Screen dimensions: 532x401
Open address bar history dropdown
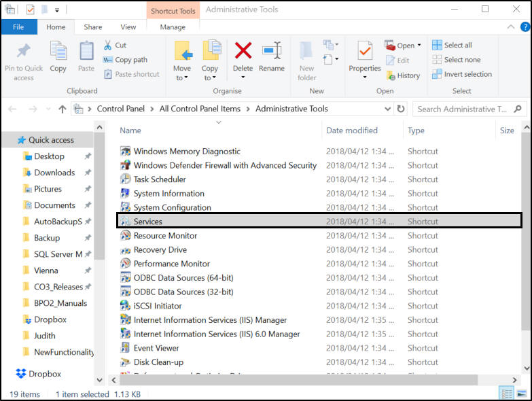(x=387, y=109)
